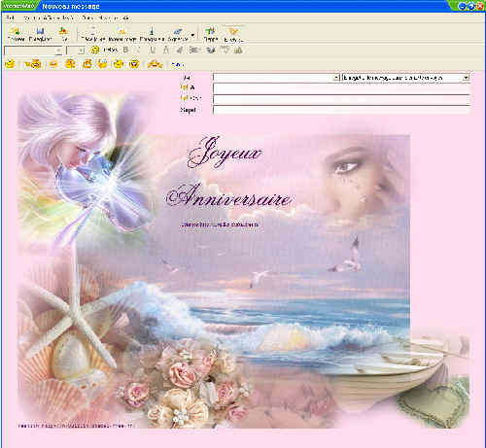Insert the fourth emoticon in the emoticon row
This screenshot has width=486, height=448.
70,64
